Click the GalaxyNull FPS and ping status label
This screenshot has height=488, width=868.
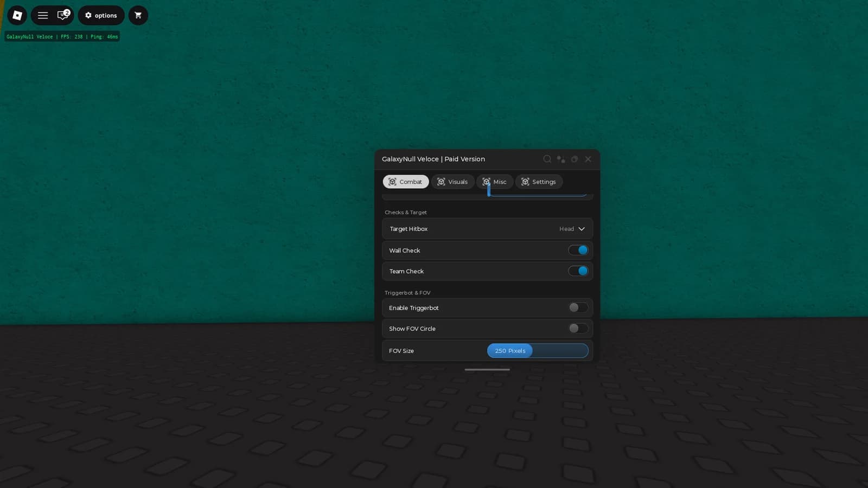coord(62,36)
